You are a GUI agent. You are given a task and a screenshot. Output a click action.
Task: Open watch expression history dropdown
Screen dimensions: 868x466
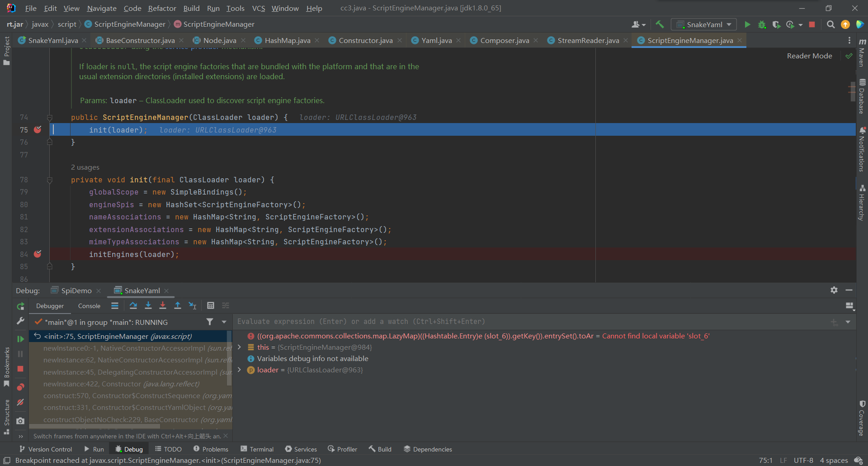tap(848, 322)
